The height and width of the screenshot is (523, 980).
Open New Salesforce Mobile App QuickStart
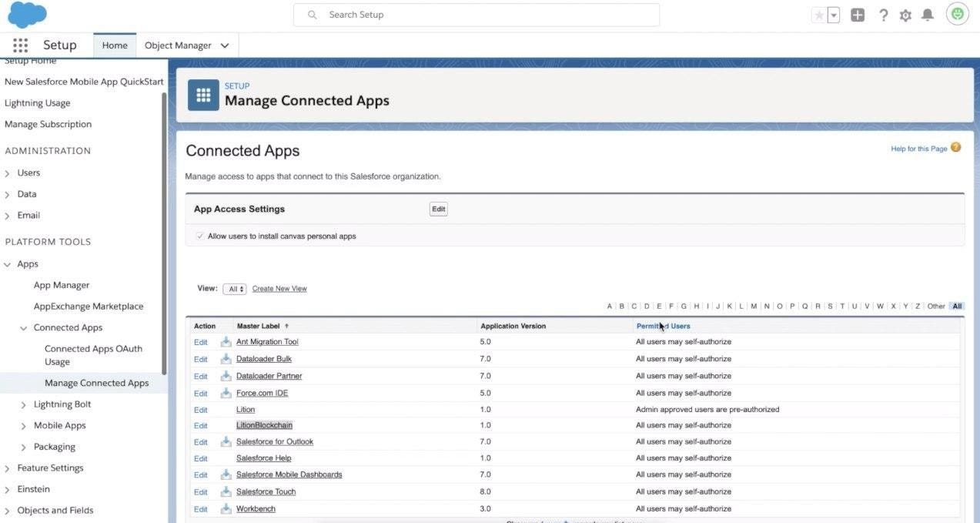coord(84,82)
